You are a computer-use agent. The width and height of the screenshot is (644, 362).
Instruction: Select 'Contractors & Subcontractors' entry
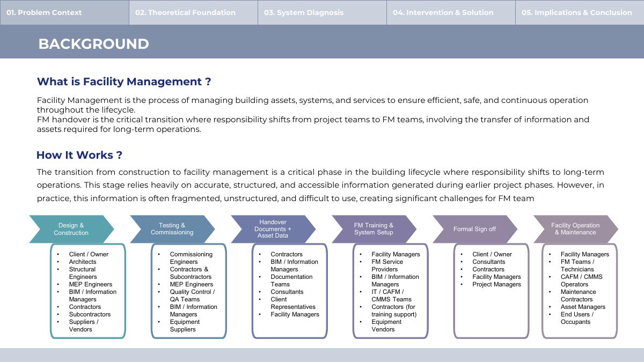coord(191,273)
